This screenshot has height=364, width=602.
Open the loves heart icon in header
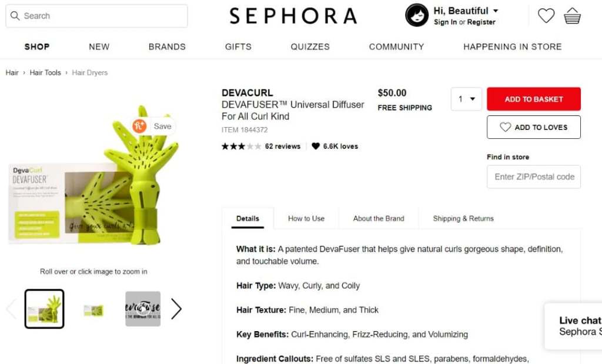click(x=546, y=16)
